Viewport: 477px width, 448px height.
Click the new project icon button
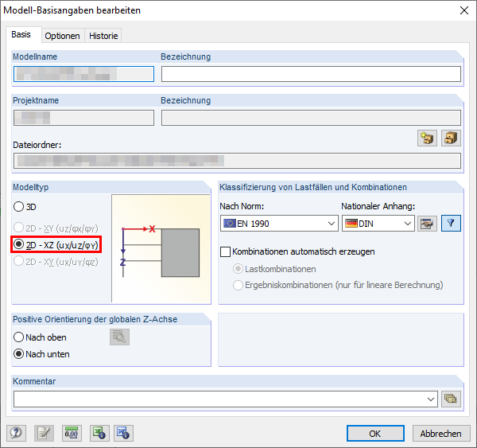click(x=427, y=138)
